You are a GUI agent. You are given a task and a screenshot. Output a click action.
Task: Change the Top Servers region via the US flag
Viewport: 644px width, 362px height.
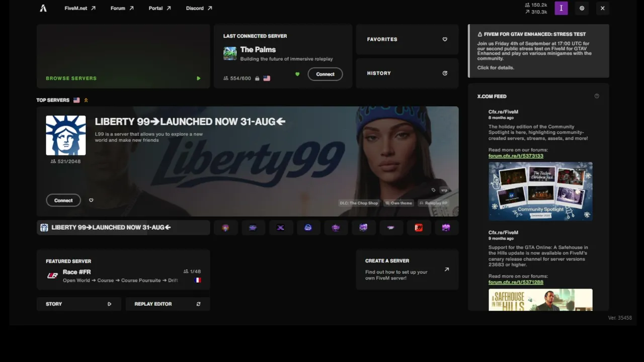(76, 100)
